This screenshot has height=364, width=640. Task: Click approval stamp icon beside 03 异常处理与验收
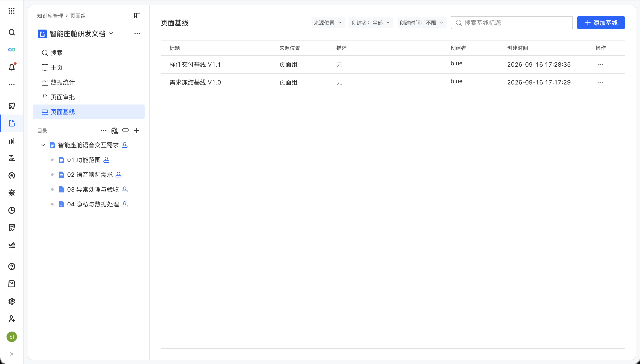(x=125, y=189)
